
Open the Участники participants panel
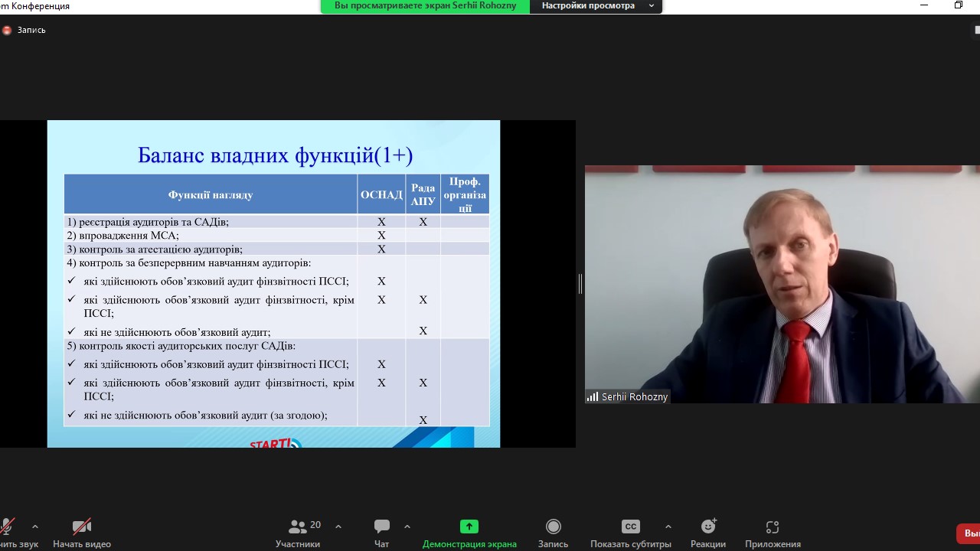(298, 533)
